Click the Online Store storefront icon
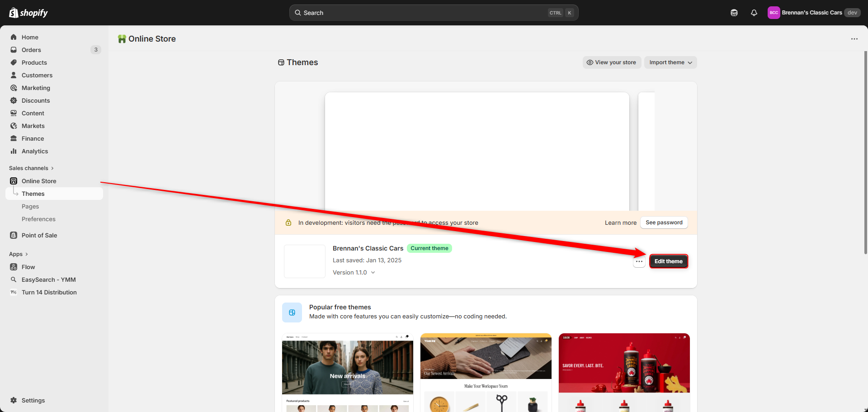Image resolution: width=868 pixels, height=412 pixels. (x=14, y=181)
